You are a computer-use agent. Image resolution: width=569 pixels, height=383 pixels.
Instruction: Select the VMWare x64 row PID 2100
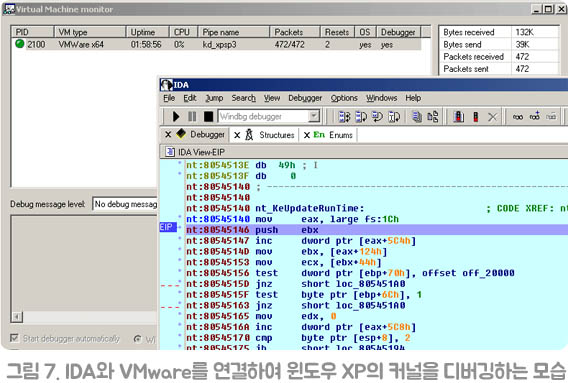[216, 45]
